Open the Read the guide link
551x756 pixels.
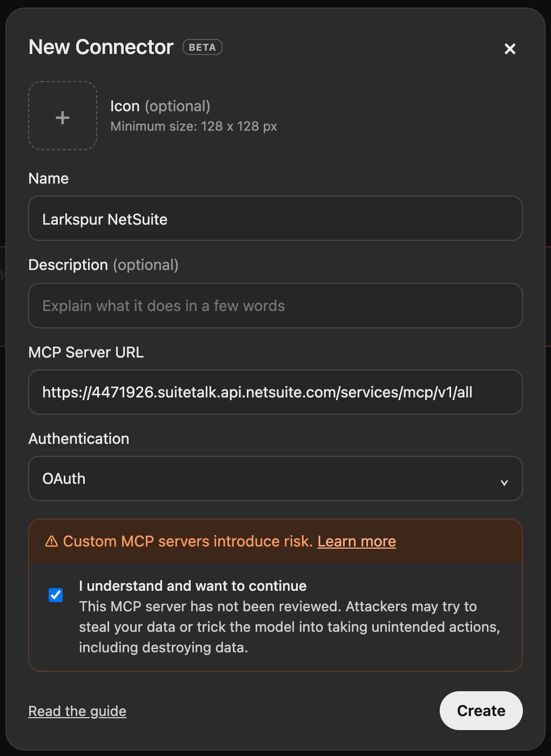coord(77,711)
